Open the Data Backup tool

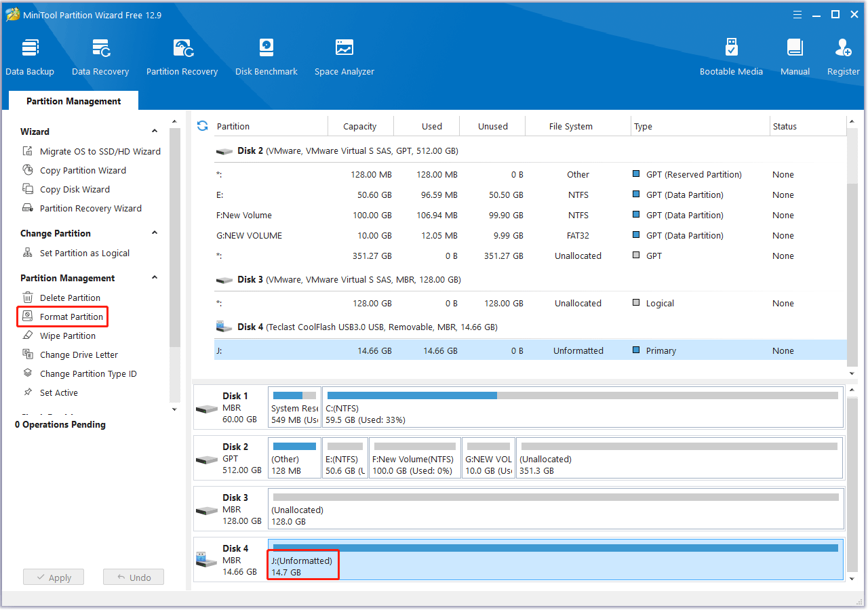pyautogui.click(x=30, y=57)
